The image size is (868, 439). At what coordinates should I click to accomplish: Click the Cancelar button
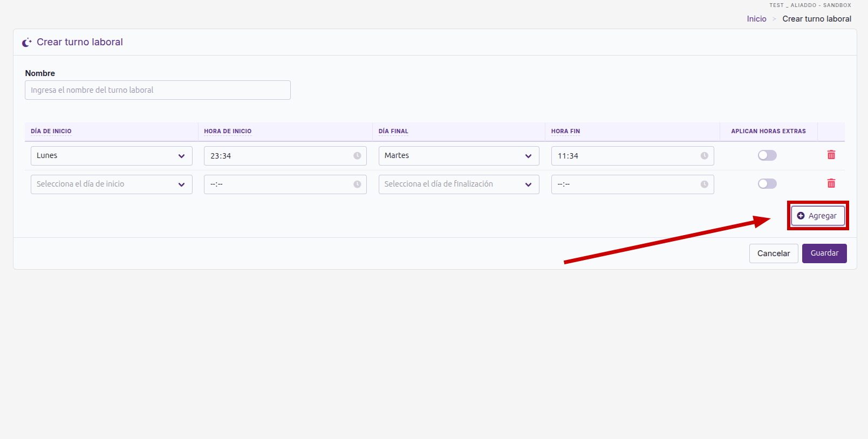tap(774, 253)
